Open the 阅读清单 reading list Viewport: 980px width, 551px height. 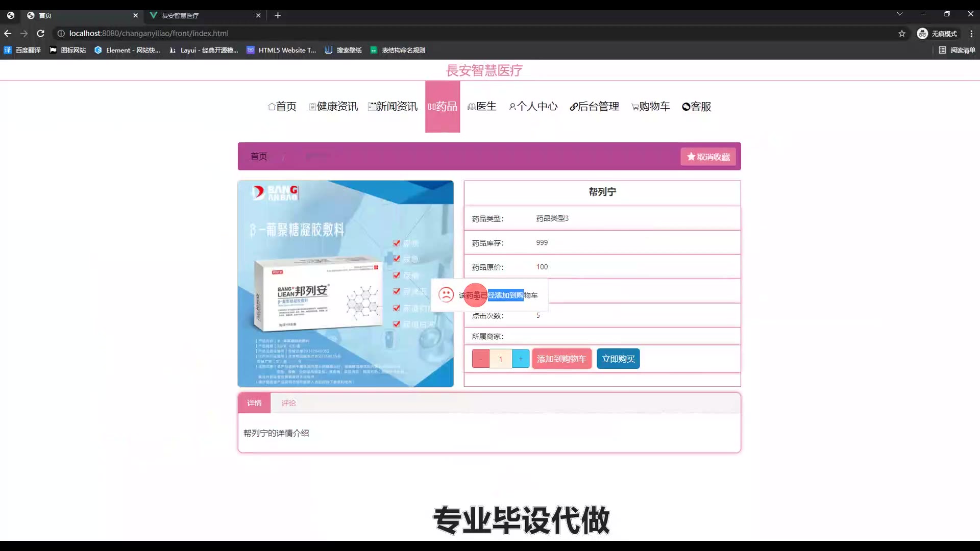point(957,50)
